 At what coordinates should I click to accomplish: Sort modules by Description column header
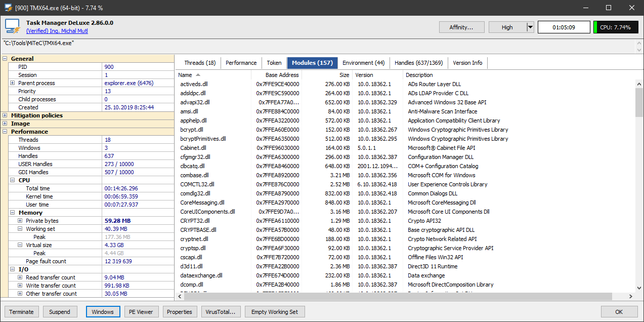click(x=519, y=75)
